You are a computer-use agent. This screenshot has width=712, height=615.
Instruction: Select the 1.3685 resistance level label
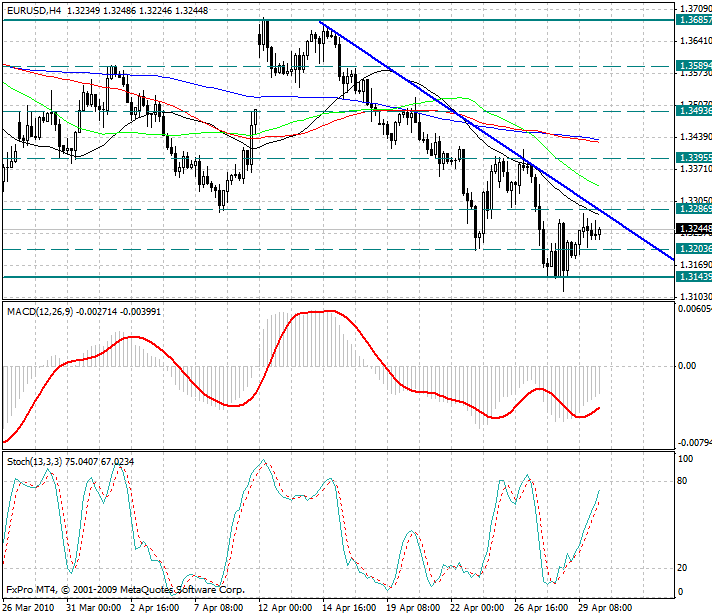[694, 20]
